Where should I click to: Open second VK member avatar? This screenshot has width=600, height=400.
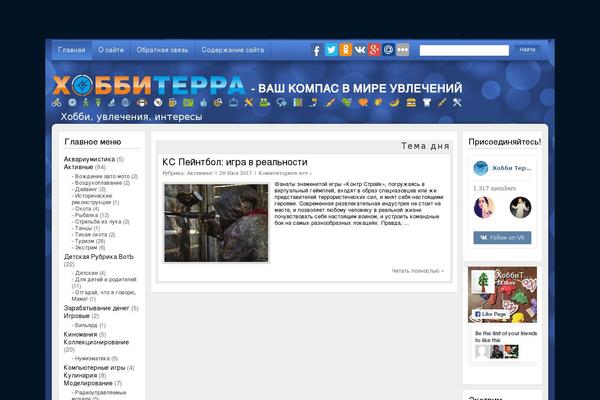(x=520, y=207)
